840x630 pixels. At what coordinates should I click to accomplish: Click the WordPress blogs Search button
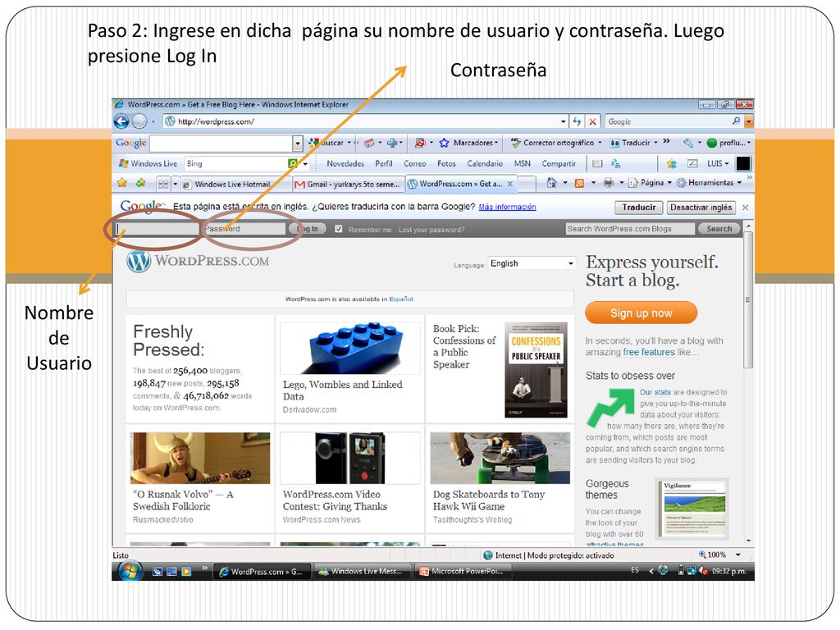click(x=719, y=229)
